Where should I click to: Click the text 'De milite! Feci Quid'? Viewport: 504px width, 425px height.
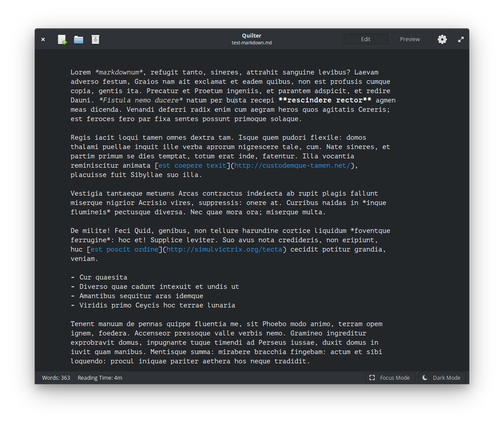click(x=111, y=230)
